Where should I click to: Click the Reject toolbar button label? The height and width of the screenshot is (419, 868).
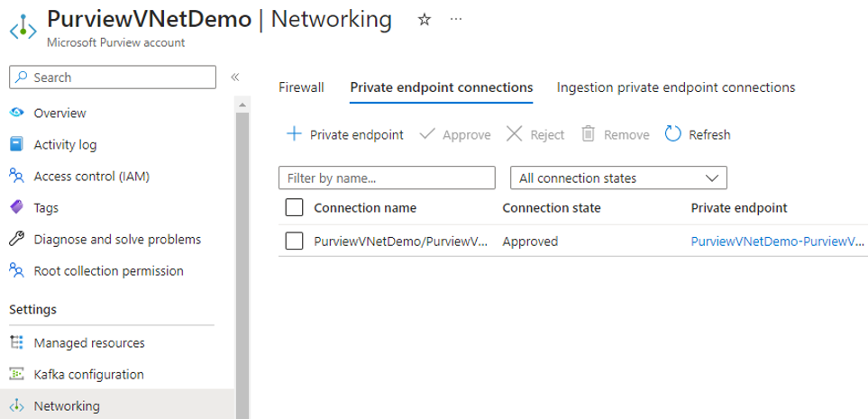click(547, 134)
